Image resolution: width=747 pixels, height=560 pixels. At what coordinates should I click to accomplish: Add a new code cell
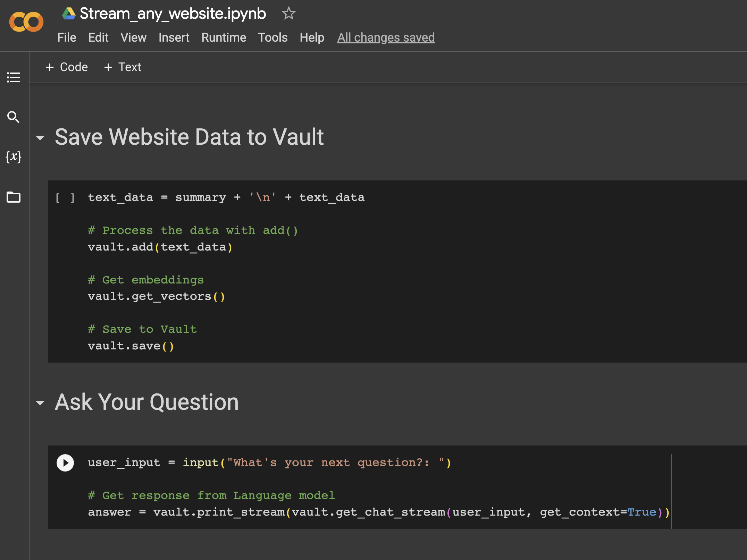[x=67, y=67]
